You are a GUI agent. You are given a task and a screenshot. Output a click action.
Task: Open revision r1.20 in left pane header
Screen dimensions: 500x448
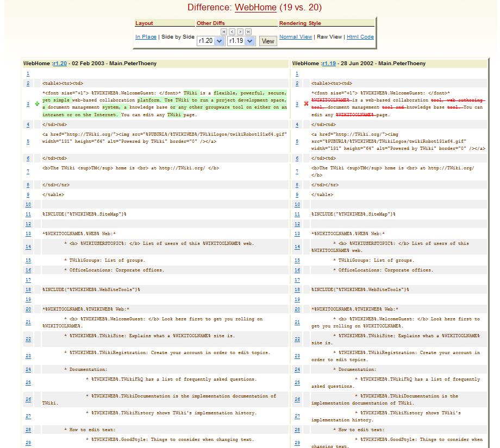60,64
